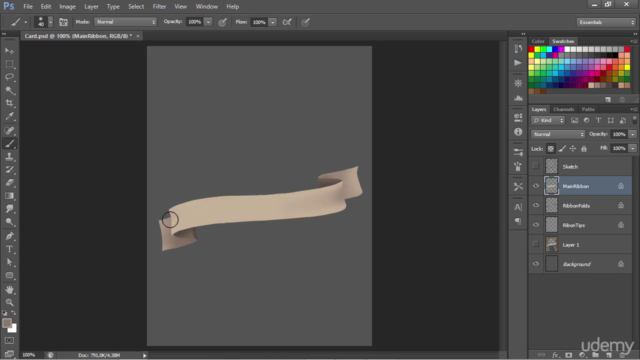Select the Crop tool
The width and height of the screenshot is (640, 360).
tap(9, 103)
